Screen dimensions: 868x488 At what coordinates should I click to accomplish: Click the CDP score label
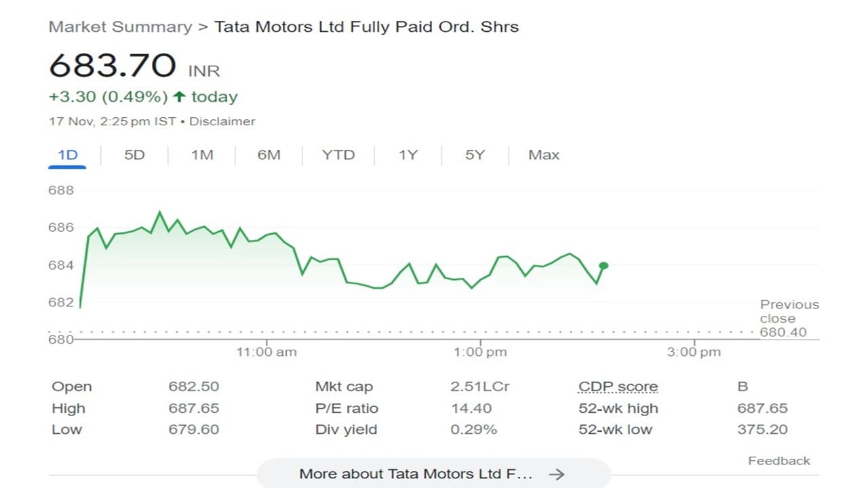[618, 387]
